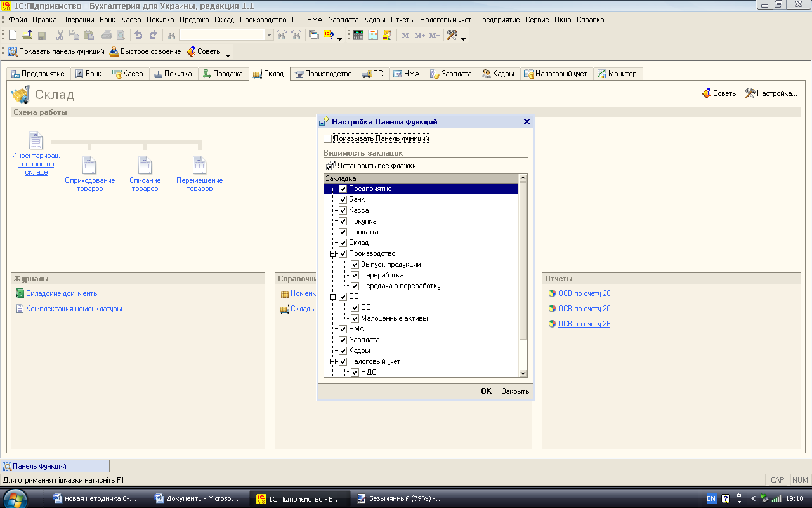
Task: Click the Windows Start orb
Action: coord(15,498)
